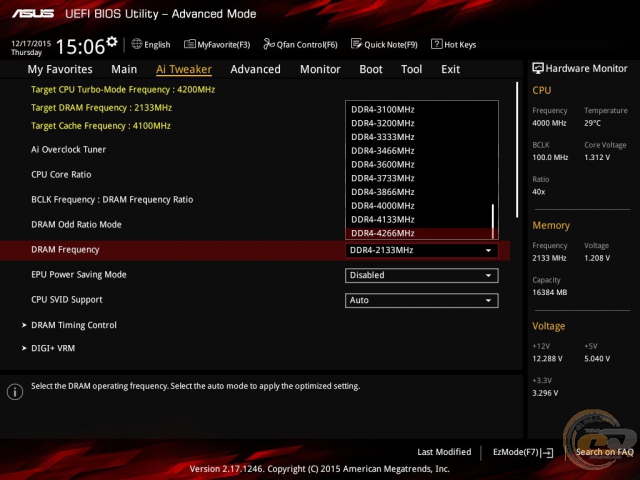
Task: Click CPU frequency value 4000 MHz
Action: click(x=549, y=123)
